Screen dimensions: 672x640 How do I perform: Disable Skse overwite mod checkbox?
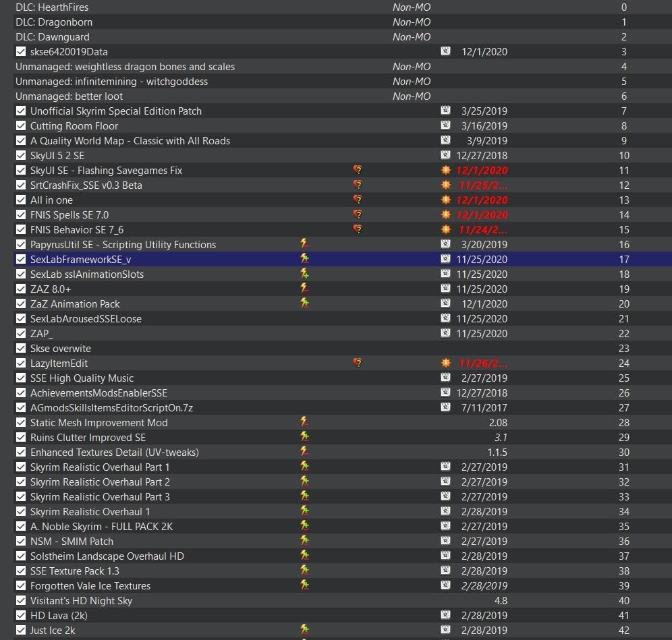(x=20, y=348)
